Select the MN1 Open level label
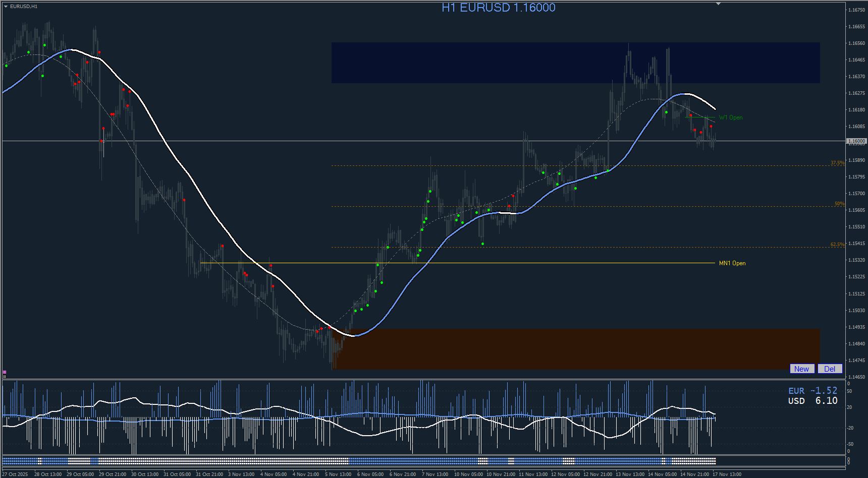868x478 pixels. 732,263
